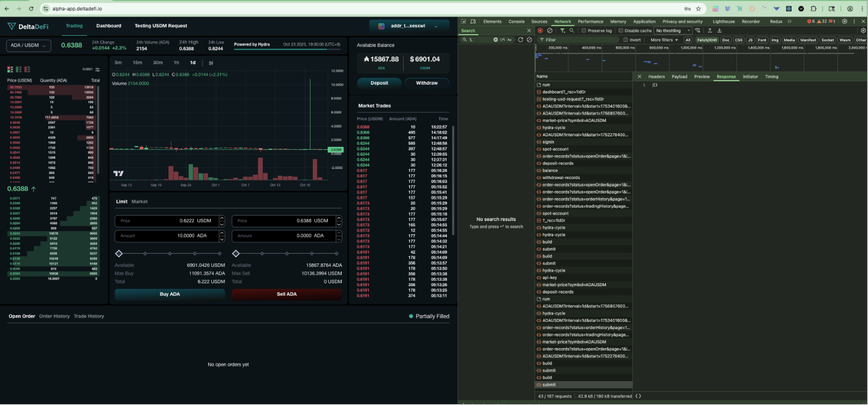The height and width of the screenshot is (405, 868).
Task: Click the buy amount slider handle
Action: click(119, 254)
